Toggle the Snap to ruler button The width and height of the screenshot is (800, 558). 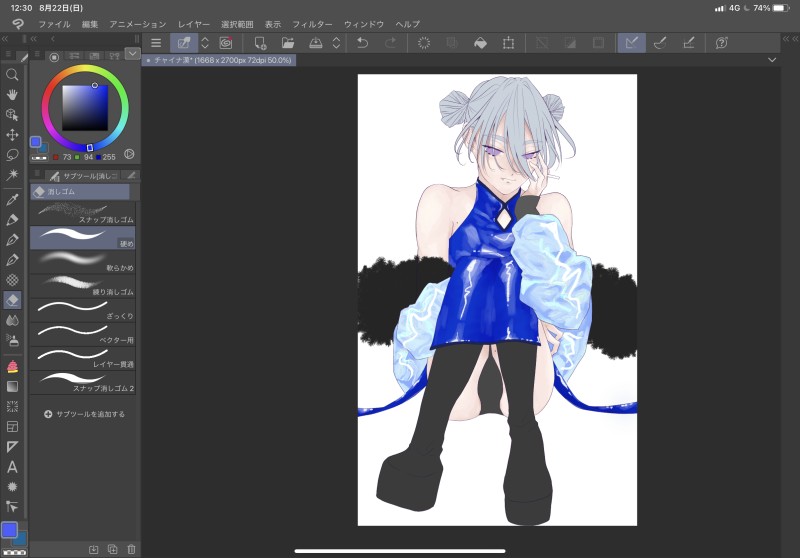[x=632, y=43]
